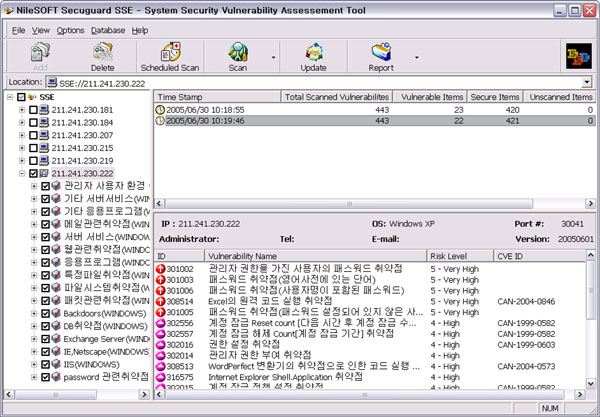Image resolution: width=600 pixels, height=417 pixels.
Task: Toggle the Backdoors(WINDOWS) checkbox
Action: pos(44,313)
